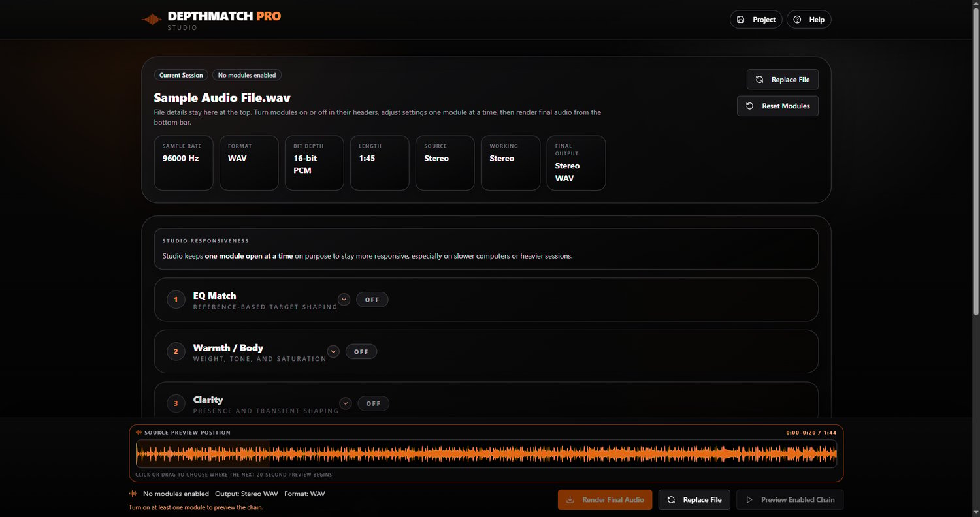Viewport: 980px width, 517px height.
Task: Click the EQ Match step number 1 badge
Action: tap(176, 300)
